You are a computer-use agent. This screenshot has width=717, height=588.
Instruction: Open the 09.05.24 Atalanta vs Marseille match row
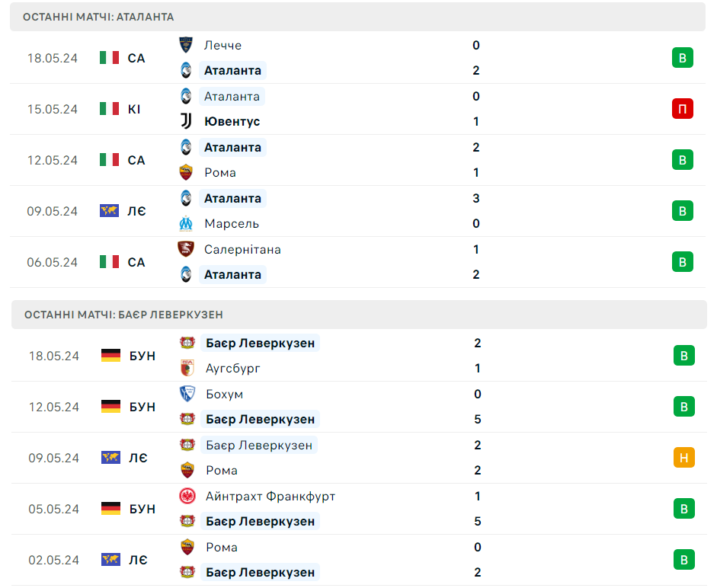coord(357,211)
